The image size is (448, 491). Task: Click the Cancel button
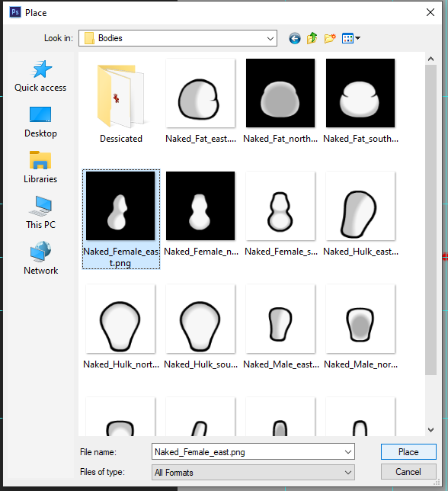(408, 472)
